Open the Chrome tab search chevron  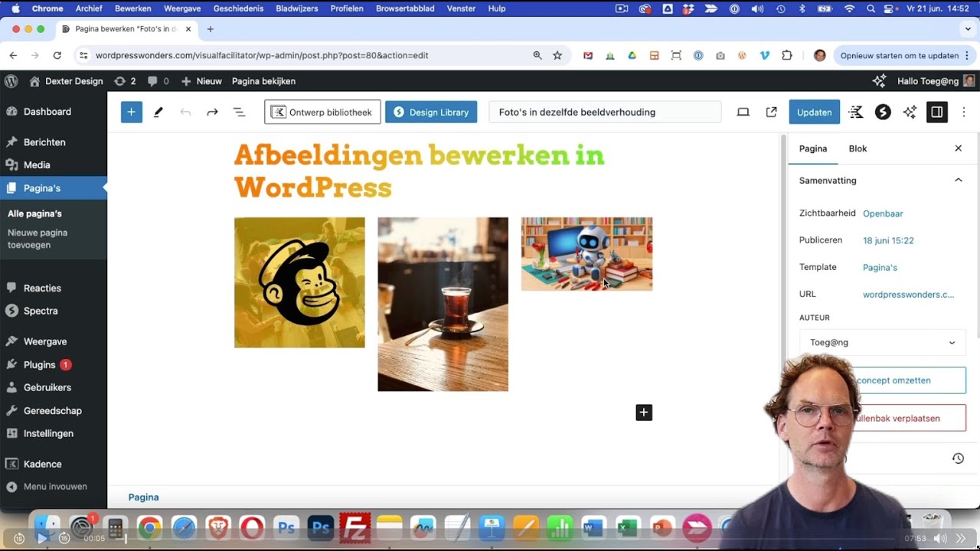(968, 29)
